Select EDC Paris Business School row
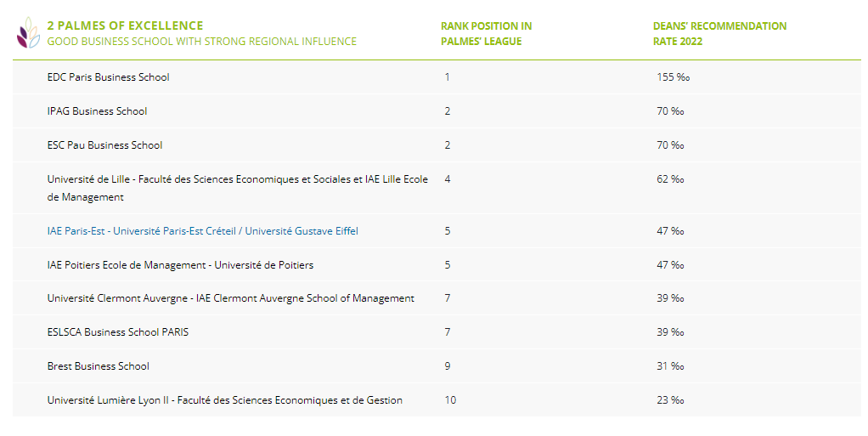This screenshot has height=436, width=868. [x=437, y=77]
